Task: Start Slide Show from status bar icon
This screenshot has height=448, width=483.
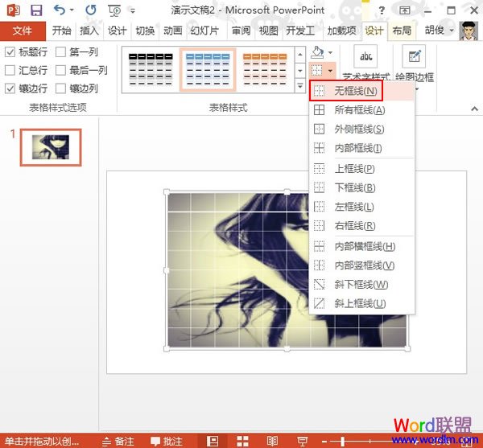Action: coord(302,442)
